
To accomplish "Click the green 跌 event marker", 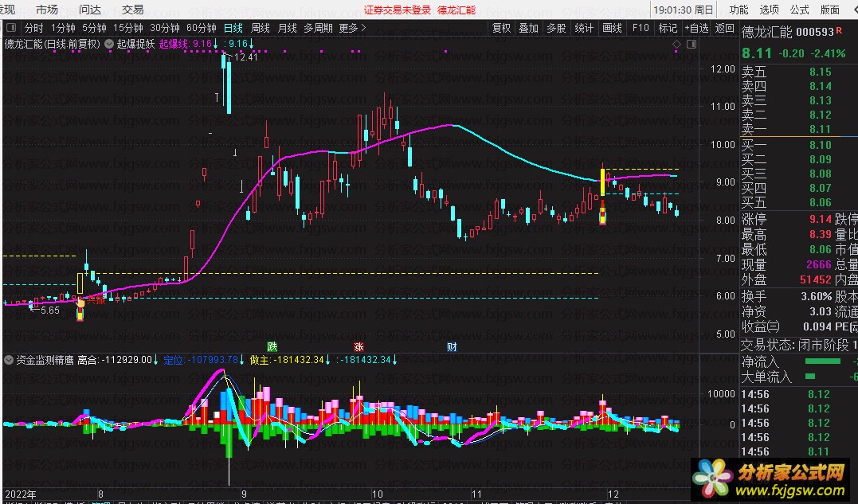I will (x=272, y=346).
